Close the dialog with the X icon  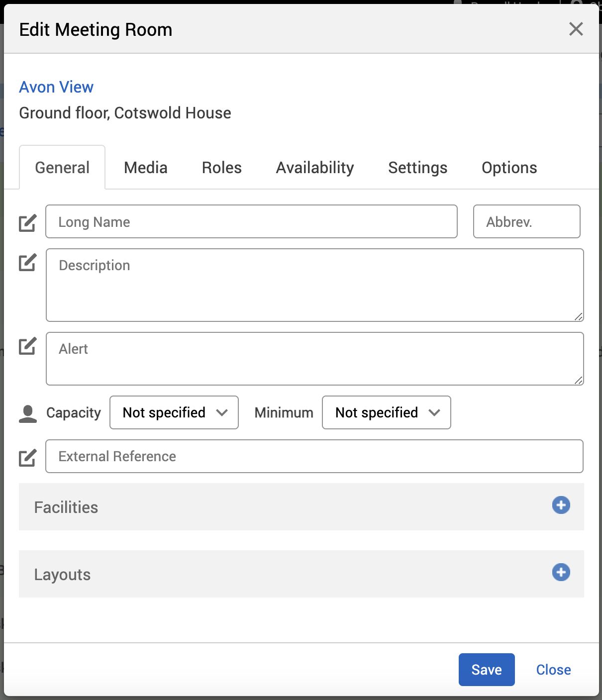[576, 29]
